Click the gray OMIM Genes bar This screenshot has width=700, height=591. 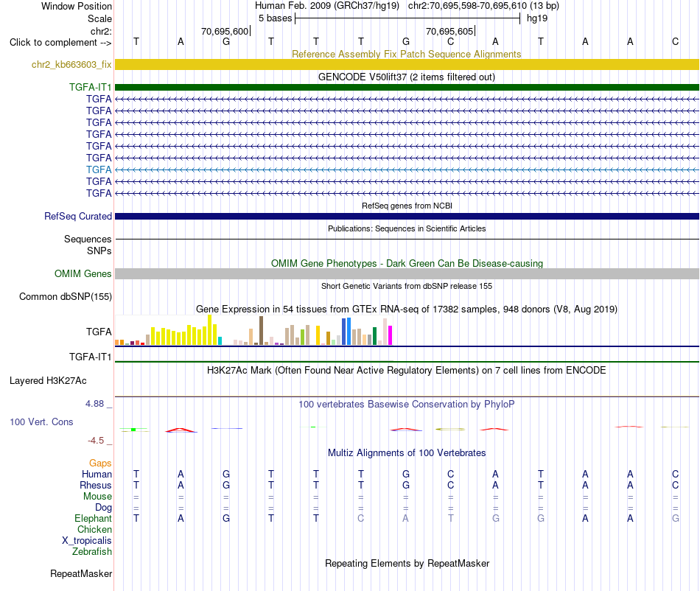click(x=407, y=273)
